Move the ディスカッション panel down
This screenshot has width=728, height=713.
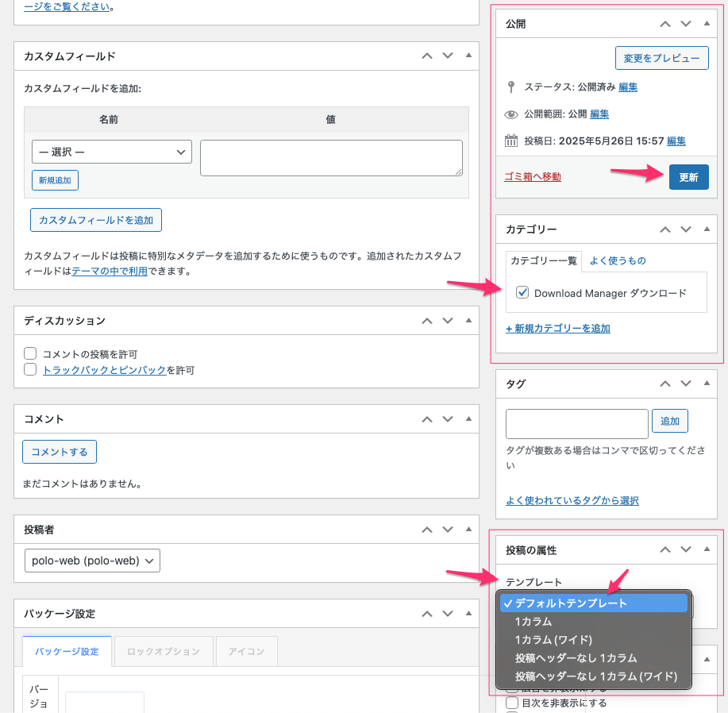pos(448,321)
